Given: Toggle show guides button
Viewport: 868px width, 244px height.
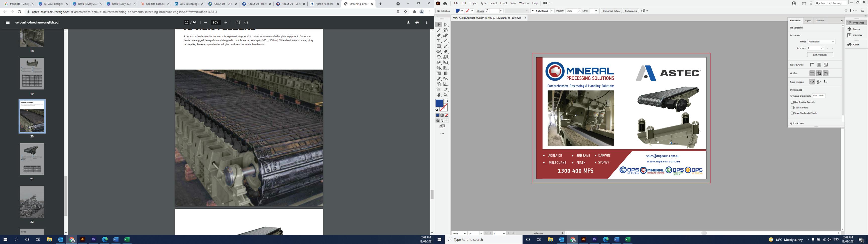Looking at the screenshot, I should [x=812, y=73].
